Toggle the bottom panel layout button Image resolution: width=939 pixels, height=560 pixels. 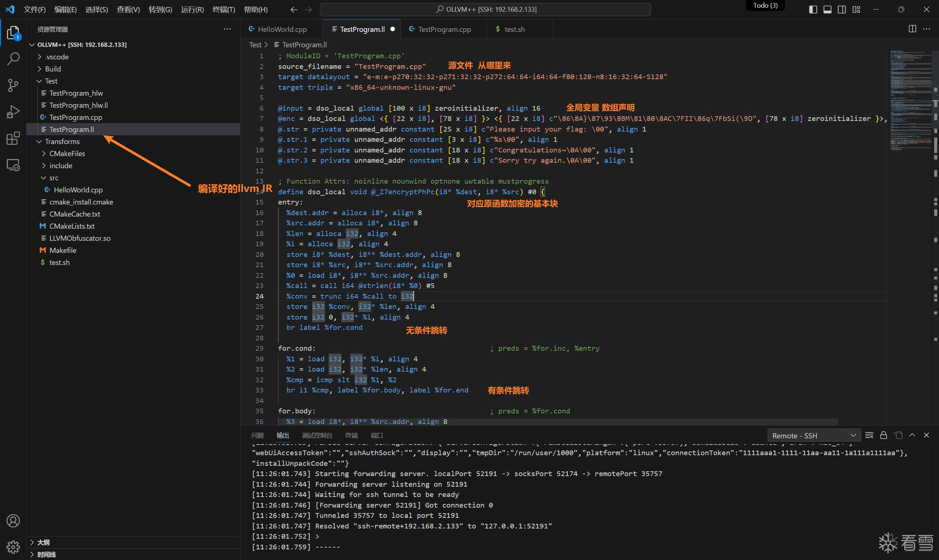pos(827,10)
